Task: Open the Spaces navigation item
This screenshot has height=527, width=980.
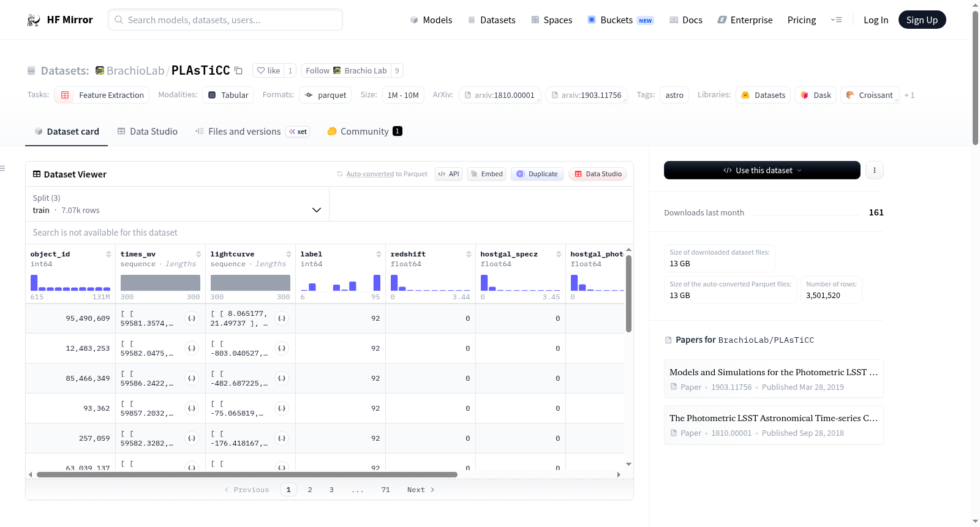Action: (552, 20)
